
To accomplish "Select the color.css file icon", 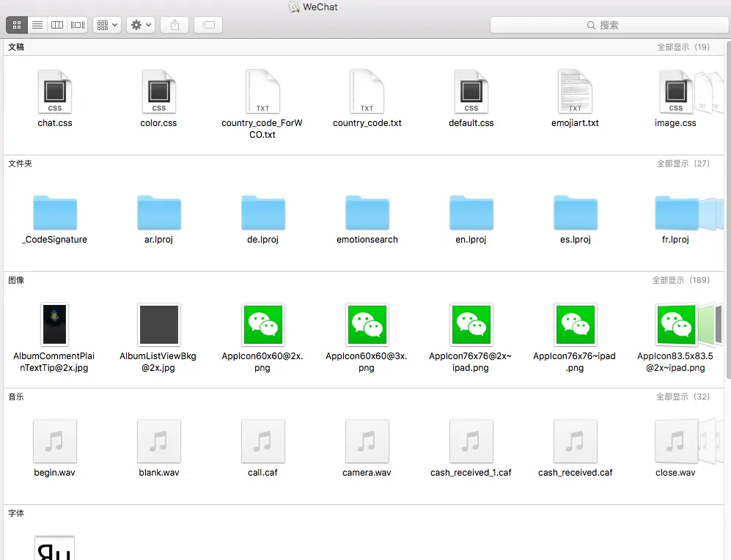I will [159, 92].
